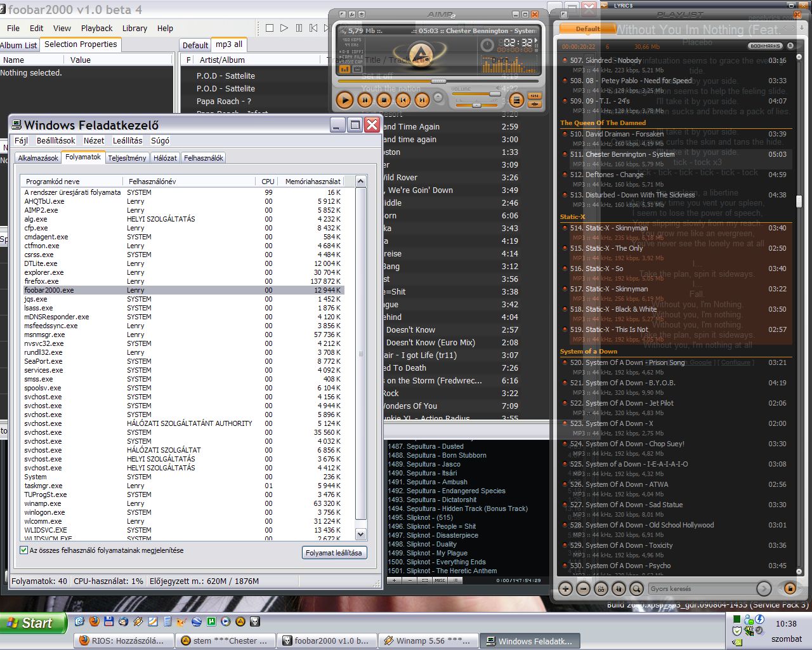Select track 523 System Of A Down - X

[676, 428]
